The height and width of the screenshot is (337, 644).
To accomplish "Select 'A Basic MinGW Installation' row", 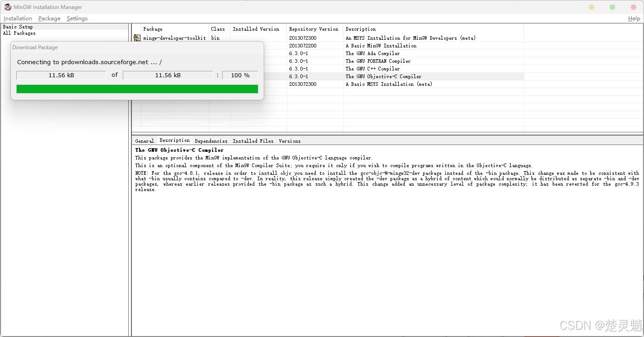I will pyautogui.click(x=381, y=46).
